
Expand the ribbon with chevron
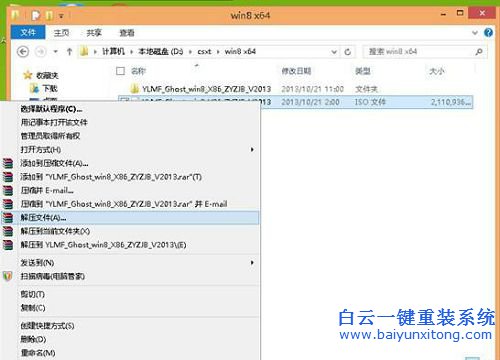point(475,33)
